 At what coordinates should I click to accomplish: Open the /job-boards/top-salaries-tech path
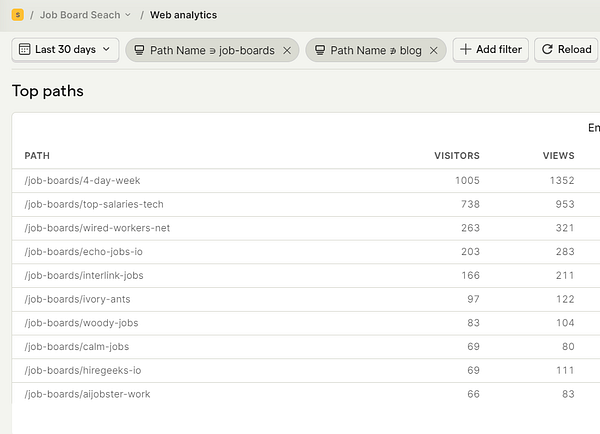[94, 204]
